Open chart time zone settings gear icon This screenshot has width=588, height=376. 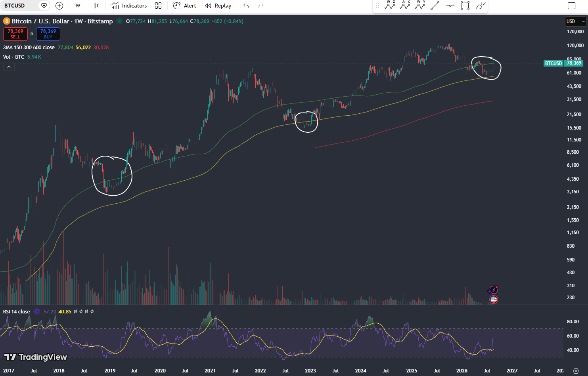tap(576, 371)
